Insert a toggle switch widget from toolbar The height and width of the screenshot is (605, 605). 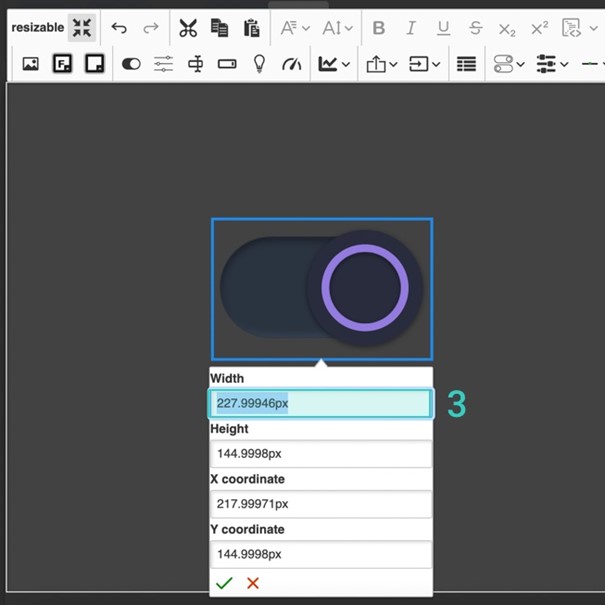coord(131,64)
